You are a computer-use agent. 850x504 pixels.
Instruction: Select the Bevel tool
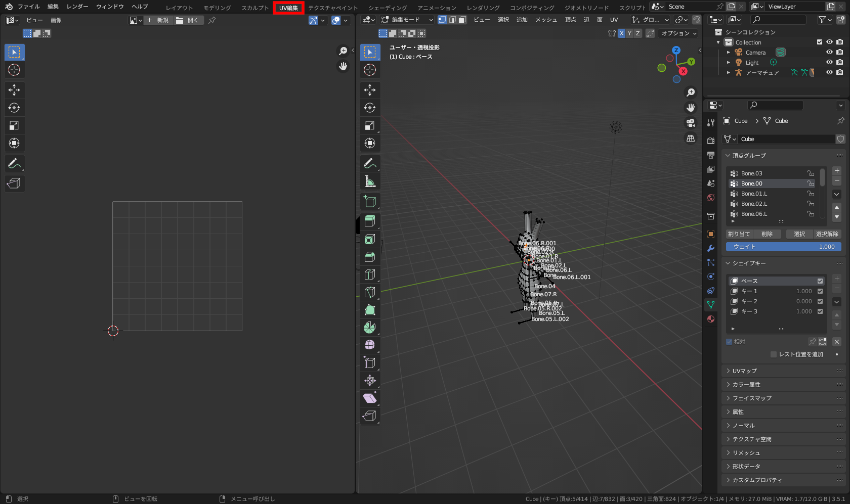click(x=370, y=257)
